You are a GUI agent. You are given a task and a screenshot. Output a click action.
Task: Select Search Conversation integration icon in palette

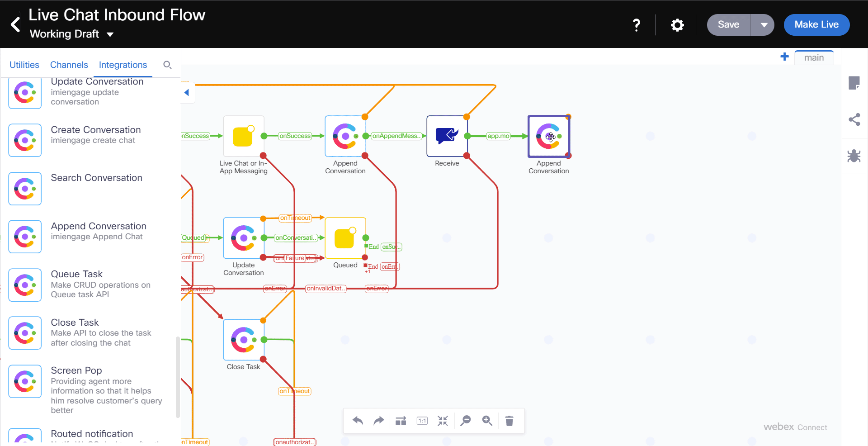click(x=25, y=189)
